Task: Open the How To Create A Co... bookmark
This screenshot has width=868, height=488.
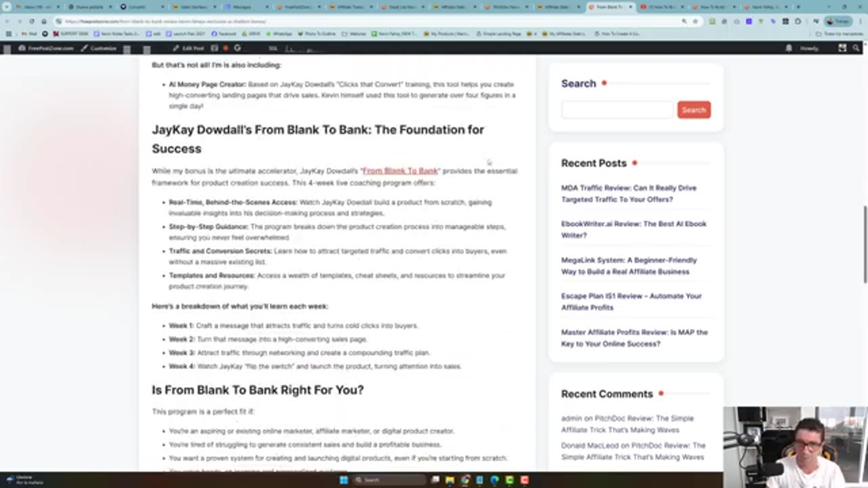Action: tap(616, 33)
